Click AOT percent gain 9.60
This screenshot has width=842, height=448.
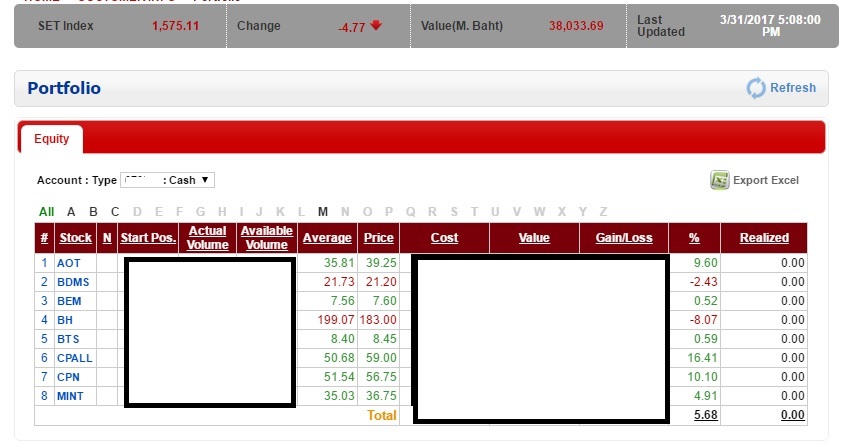tap(706, 263)
